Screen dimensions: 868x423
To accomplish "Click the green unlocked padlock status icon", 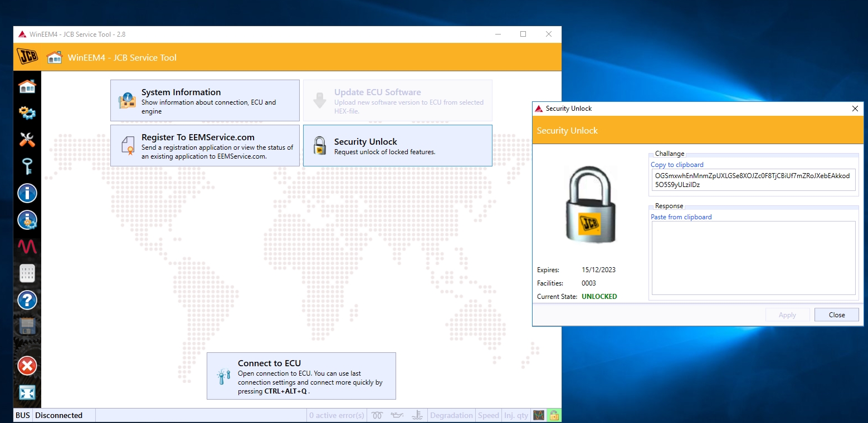I will (553, 415).
